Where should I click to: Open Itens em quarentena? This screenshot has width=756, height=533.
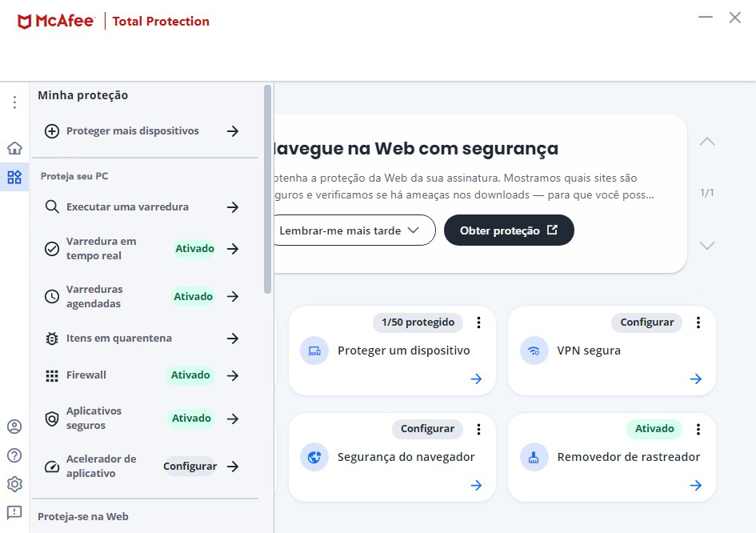(120, 338)
